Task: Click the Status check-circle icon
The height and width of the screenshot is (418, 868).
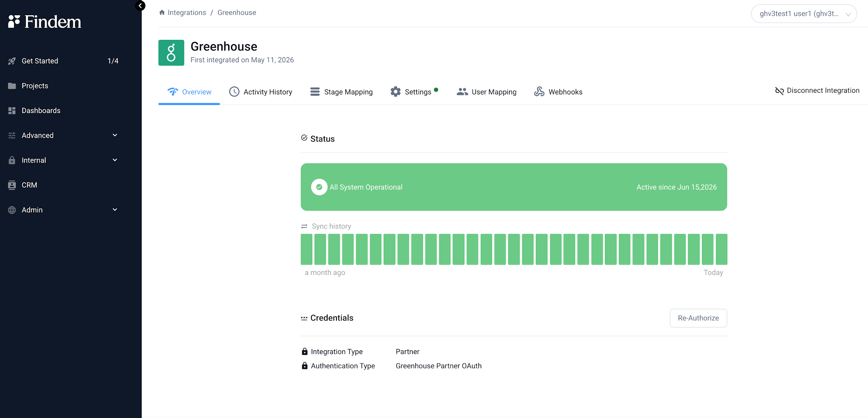Action: [x=304, y=138]
